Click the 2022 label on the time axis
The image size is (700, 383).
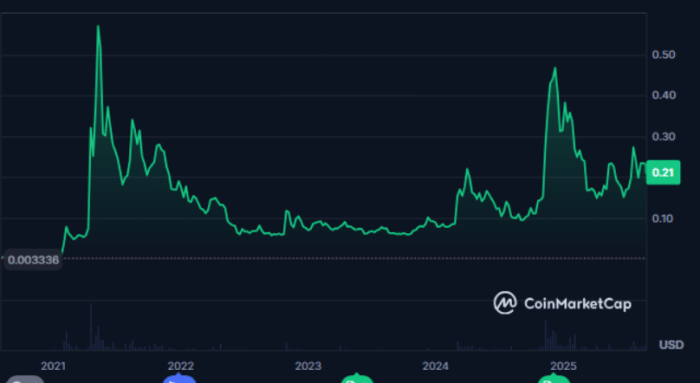pyautogui.click(x=180, y=366)
